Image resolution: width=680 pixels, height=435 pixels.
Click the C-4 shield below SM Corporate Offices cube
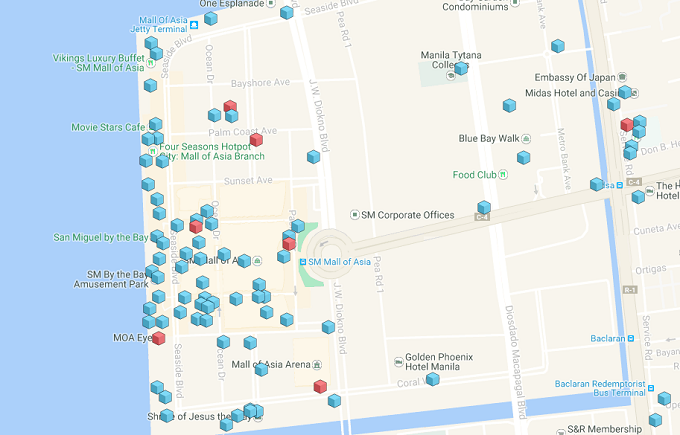pyautogui.click(x=483, y=217)
